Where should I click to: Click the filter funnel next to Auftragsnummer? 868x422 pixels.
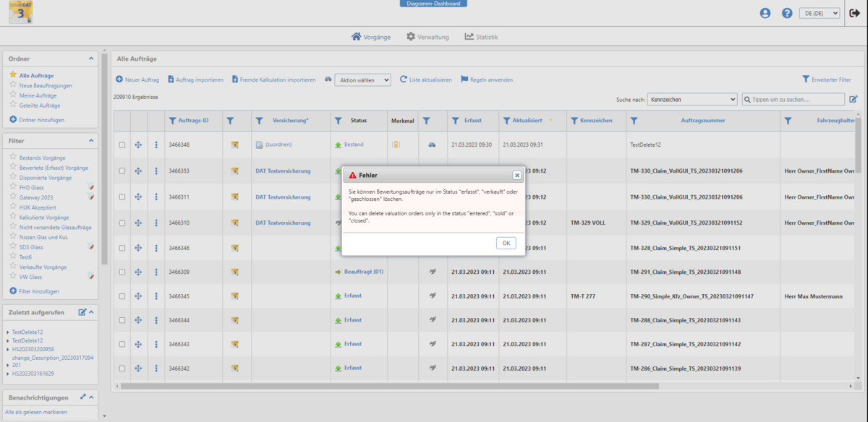pyautogui.click(x=634, y=121)
